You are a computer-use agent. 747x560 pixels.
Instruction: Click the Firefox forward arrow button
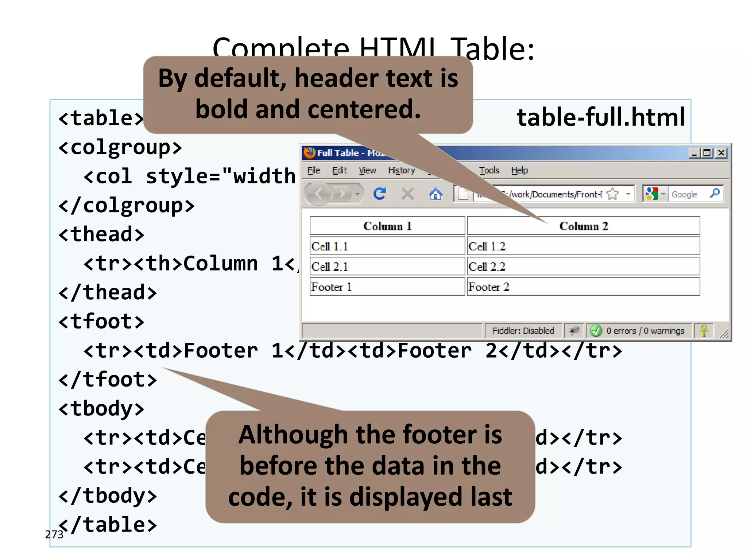pos(342,194)
